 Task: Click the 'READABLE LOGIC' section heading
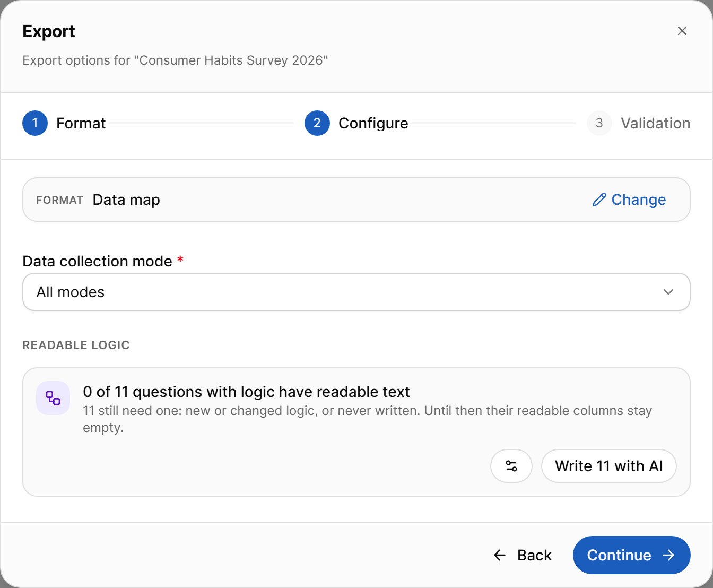76,345
